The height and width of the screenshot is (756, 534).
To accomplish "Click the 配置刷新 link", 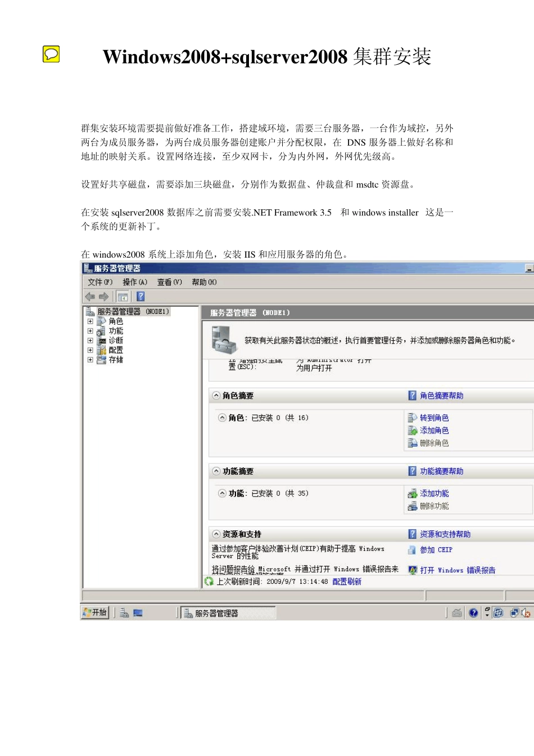I will [347, 581].
